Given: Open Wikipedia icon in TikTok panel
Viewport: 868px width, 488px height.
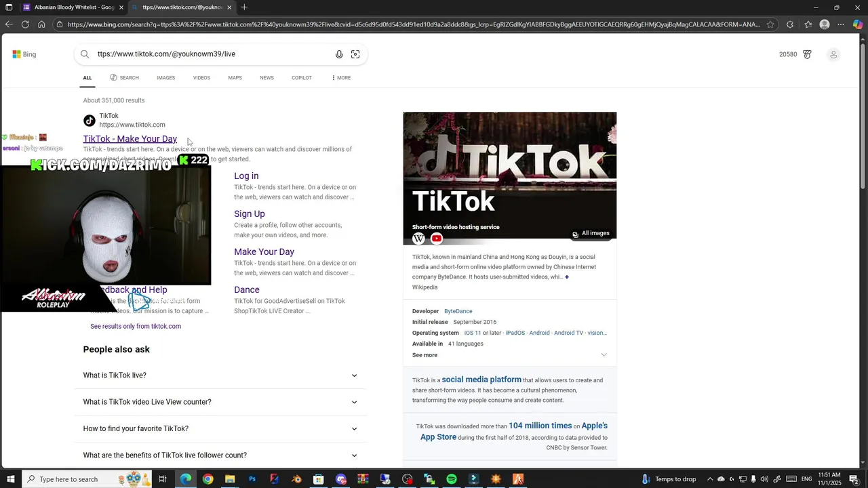Looking at the screenshot, I should 418,239.
